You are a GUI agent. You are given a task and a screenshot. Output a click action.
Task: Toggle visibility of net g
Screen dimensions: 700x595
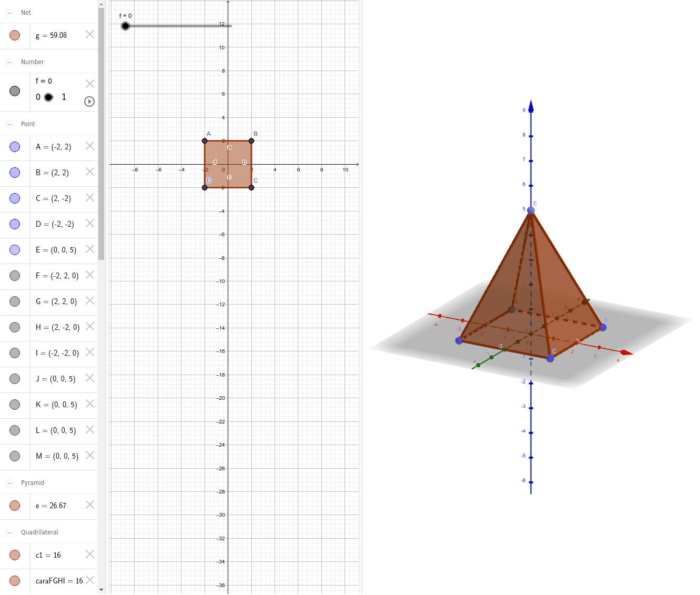(15, 35)
